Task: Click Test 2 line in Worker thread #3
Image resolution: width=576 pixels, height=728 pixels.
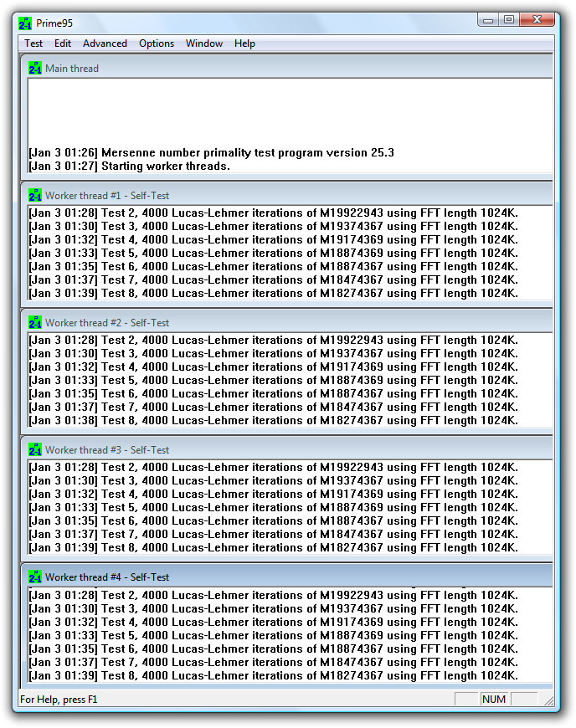Action: point(273,468)
